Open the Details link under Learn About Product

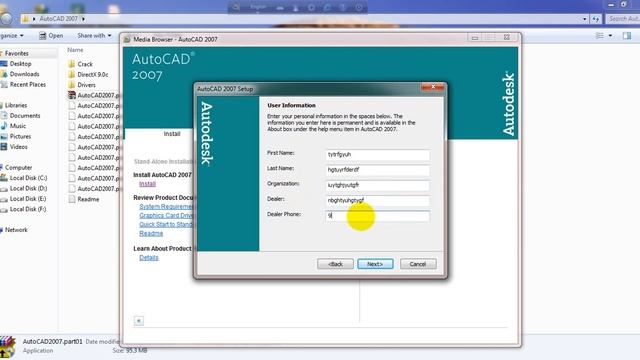coord(149,258)
